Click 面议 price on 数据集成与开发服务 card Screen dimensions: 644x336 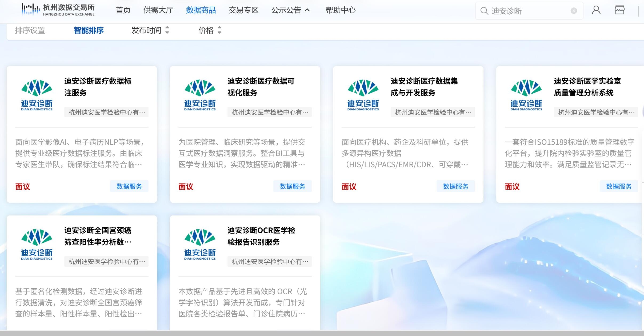349,187
